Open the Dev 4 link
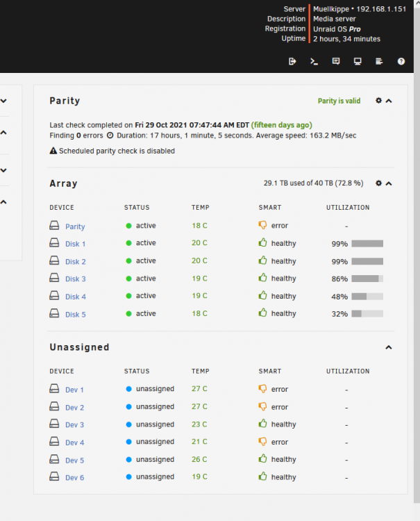This screenshot has height=521, width=420. tap(75, 443)
